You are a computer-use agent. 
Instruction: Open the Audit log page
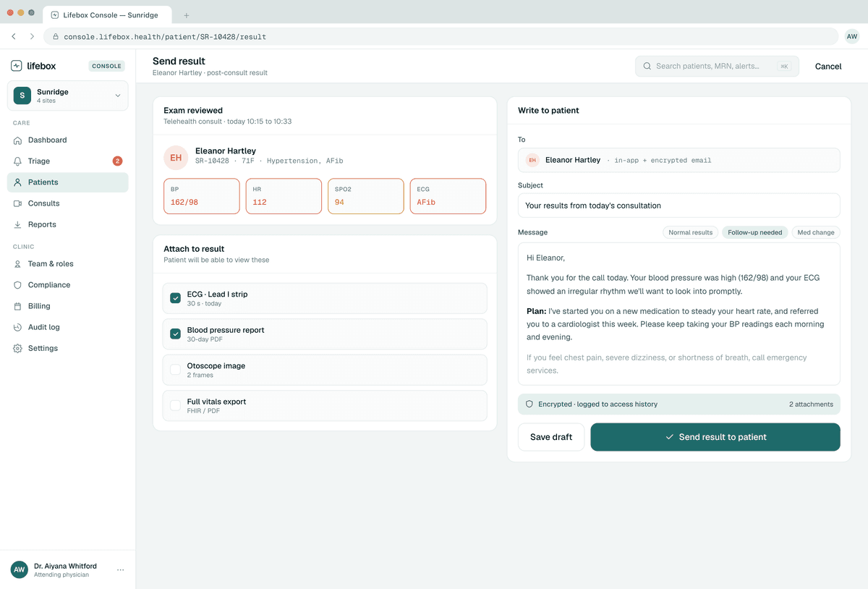68,327
